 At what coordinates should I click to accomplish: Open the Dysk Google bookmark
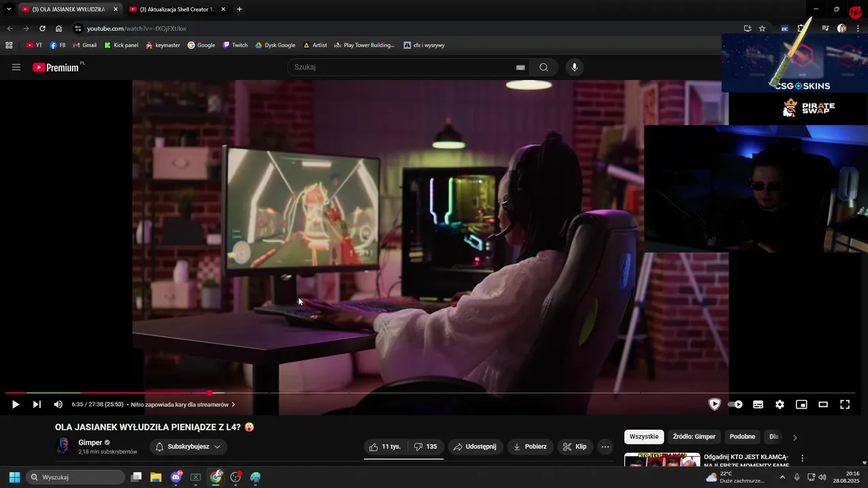point(275,45)
